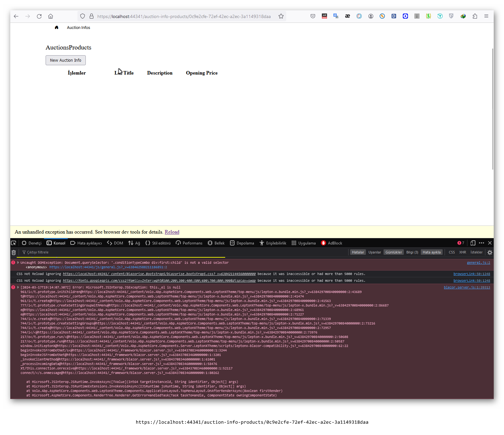Switch to the Denetçi DevTools tab

tap(32, 243)
